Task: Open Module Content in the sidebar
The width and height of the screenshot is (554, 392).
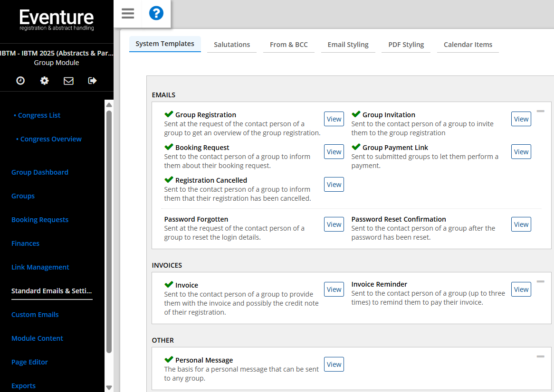Action: (x=37, y=338)
